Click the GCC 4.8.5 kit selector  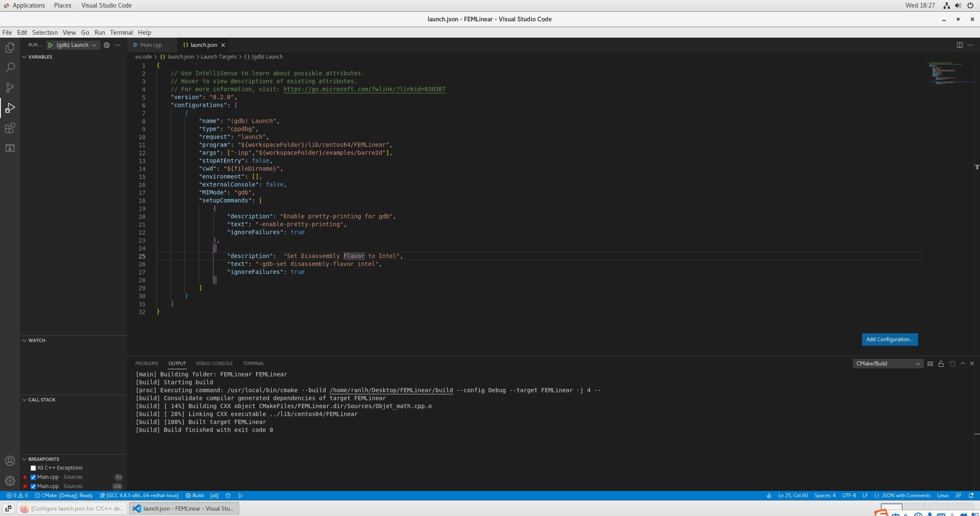point(139,496)
